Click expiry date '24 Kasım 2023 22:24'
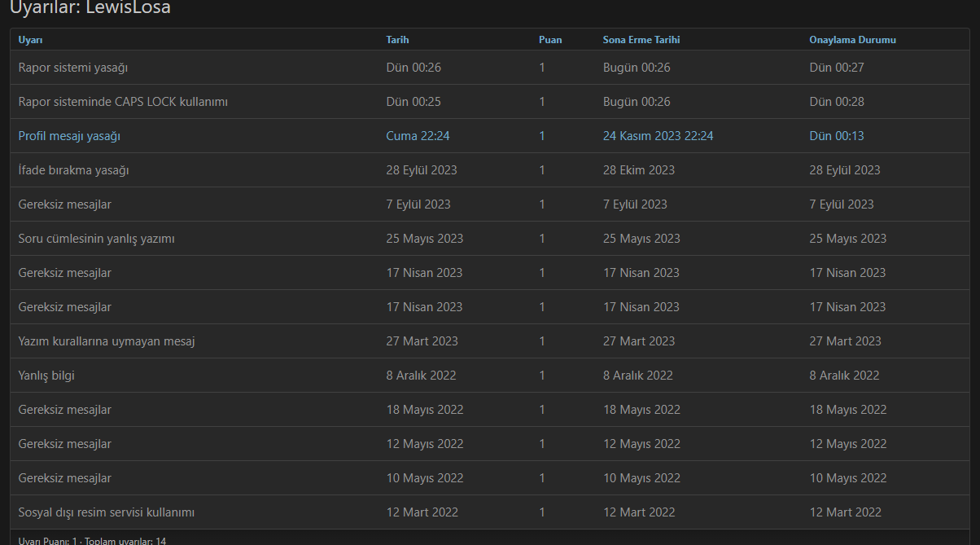Viewport: 980px width, 545px height. pyautogui.click(x=658, y=136)
